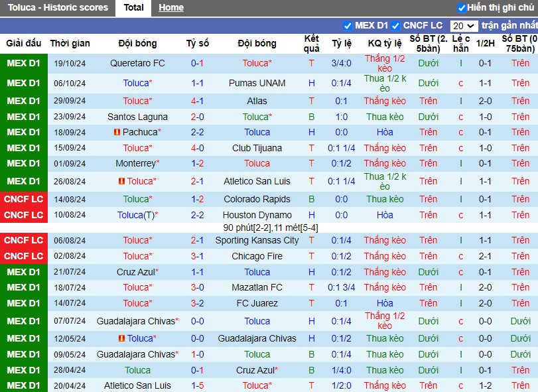538x392 pixels.
Task: Uncheck the MEX D1 league filter
Action: coord(348,26)
